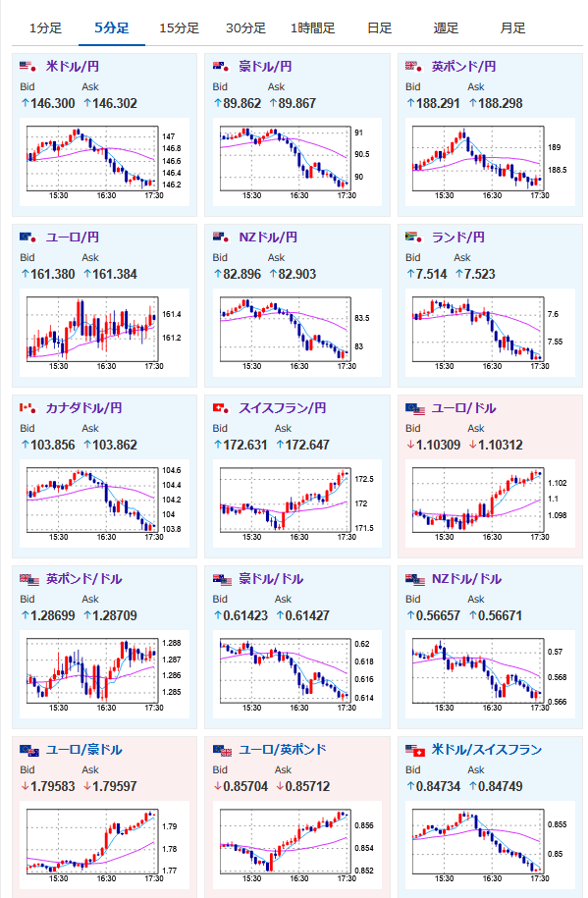Click the NZドル/ドル chart thumbnail
This screenshot has width=588, height=898.
click(x=490, y=674)
